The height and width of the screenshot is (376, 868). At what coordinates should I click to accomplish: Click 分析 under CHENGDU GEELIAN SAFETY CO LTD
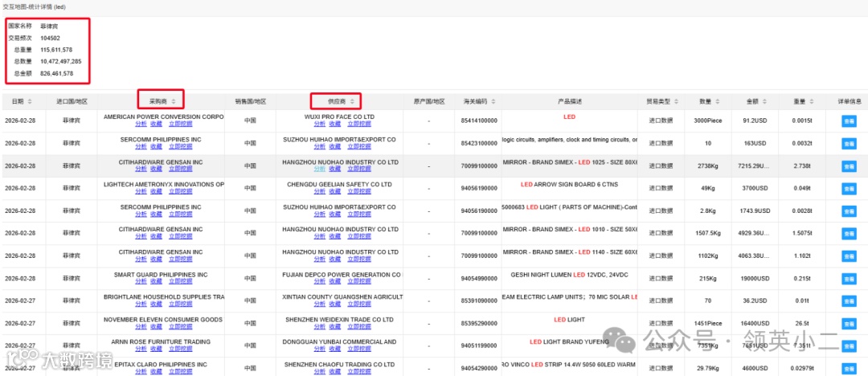tap(319, 191)
